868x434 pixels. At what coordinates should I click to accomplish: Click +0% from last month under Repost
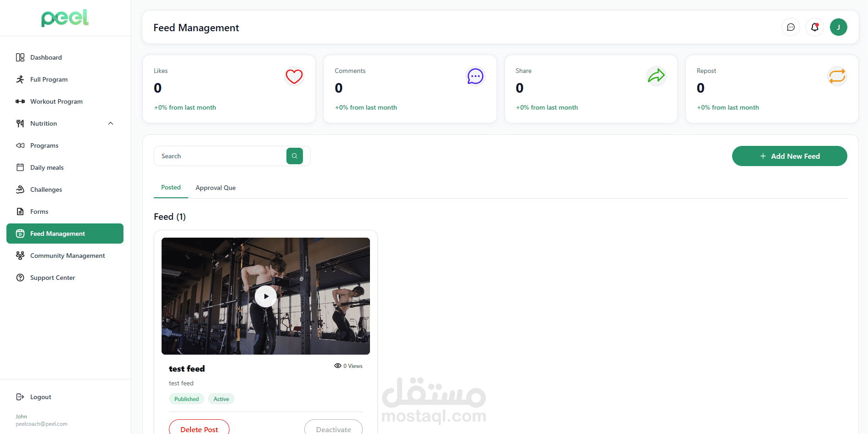click(728, 107)
